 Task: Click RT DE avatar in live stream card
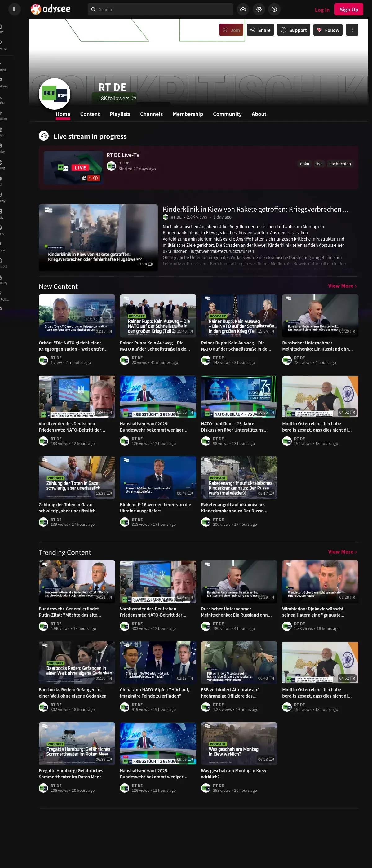coord(111,166)
